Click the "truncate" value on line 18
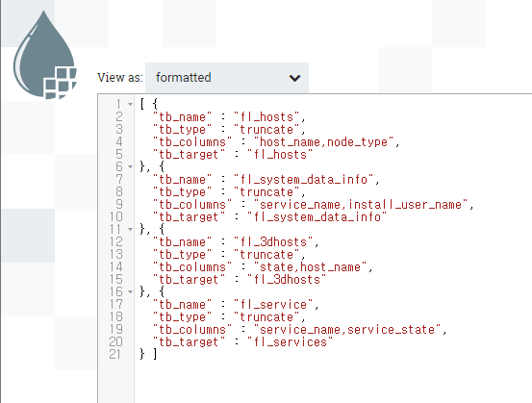532x403 pixels. click(266, 317)
